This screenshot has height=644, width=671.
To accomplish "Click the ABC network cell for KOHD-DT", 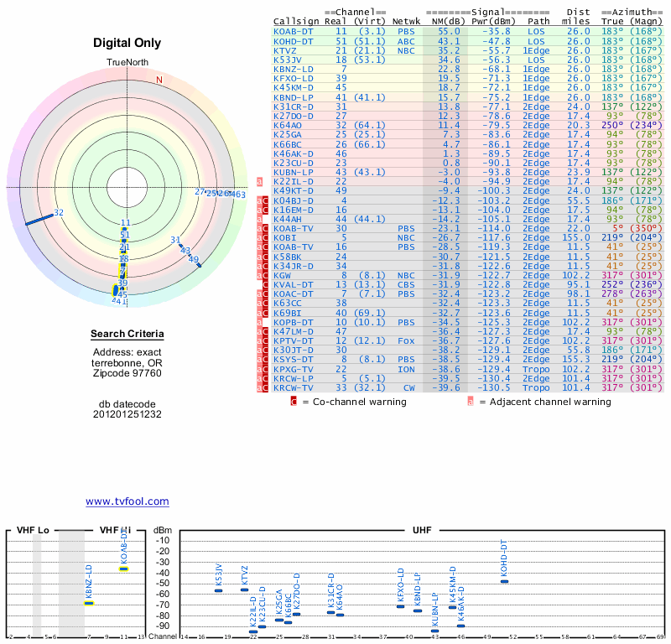I will click(x=406, y=41).
